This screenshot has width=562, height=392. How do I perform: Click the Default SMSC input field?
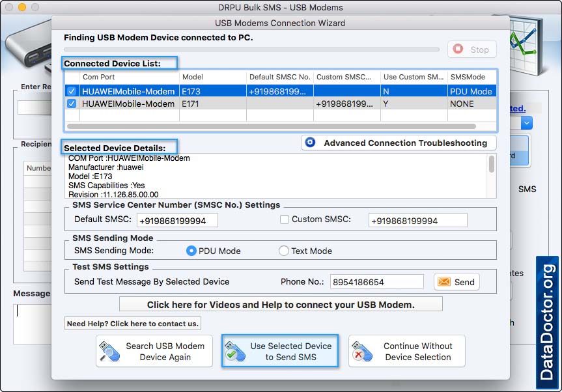coord(177,220)
